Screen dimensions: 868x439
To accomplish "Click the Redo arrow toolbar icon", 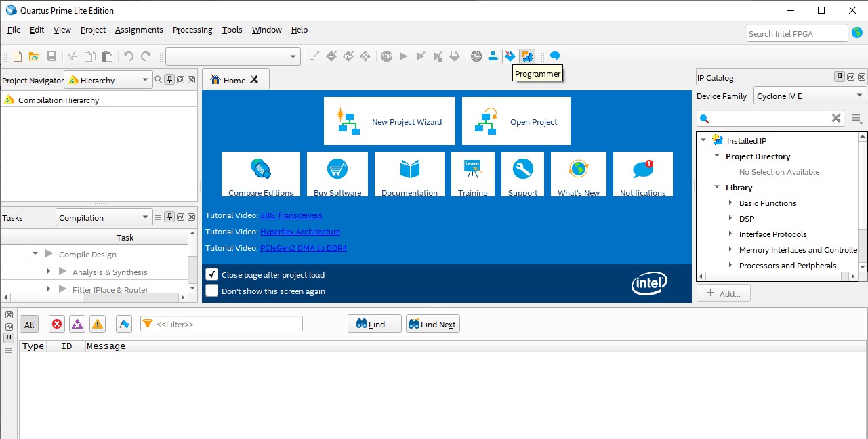I will (x=146, y=56).
